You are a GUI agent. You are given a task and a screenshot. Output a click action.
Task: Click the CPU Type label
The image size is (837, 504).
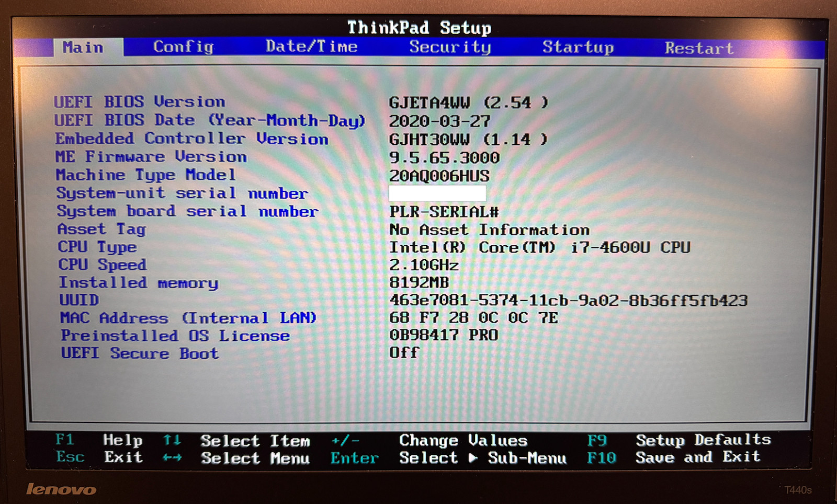[x=97, y=247]
